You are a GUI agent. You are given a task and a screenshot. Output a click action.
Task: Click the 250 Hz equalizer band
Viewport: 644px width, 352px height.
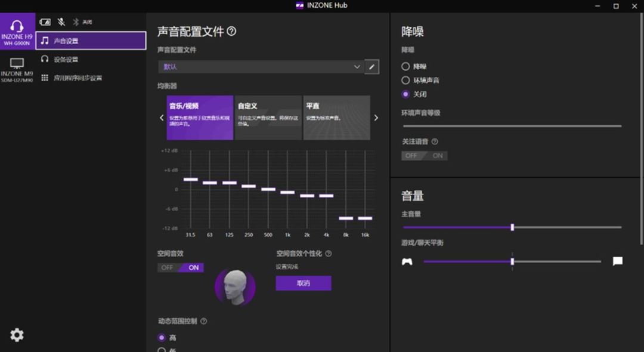tap(249, 186)
